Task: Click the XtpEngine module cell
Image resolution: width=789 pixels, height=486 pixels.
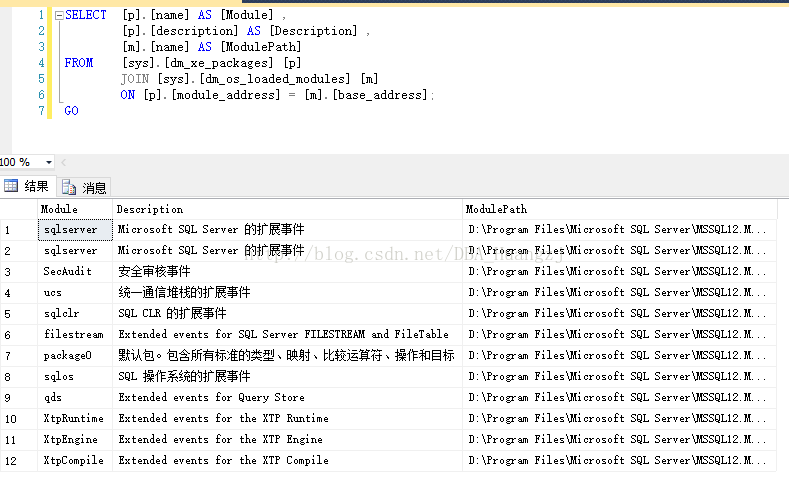Action: [75, 440]
